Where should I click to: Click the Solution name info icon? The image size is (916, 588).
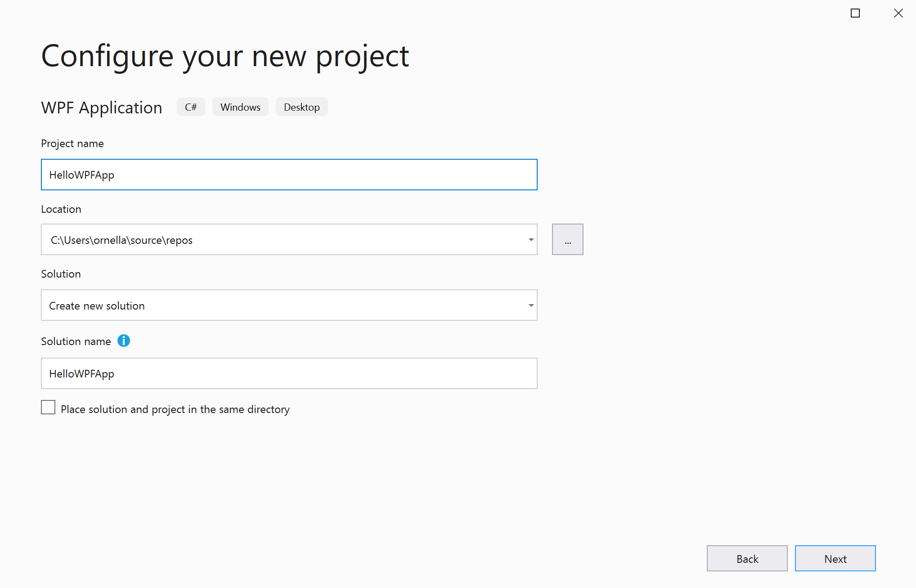(x=124, y=341)
